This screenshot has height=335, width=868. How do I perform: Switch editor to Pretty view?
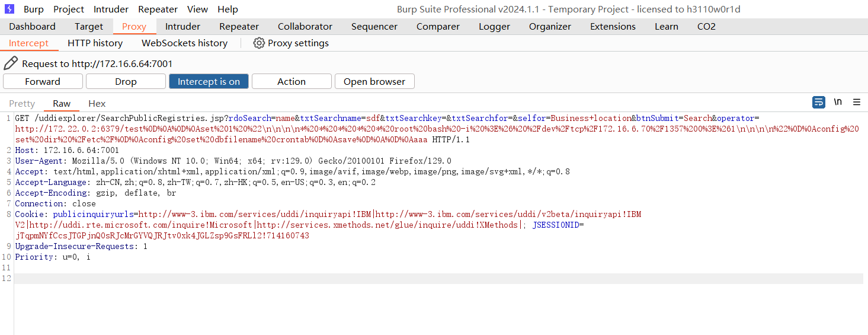click(22, 103)
